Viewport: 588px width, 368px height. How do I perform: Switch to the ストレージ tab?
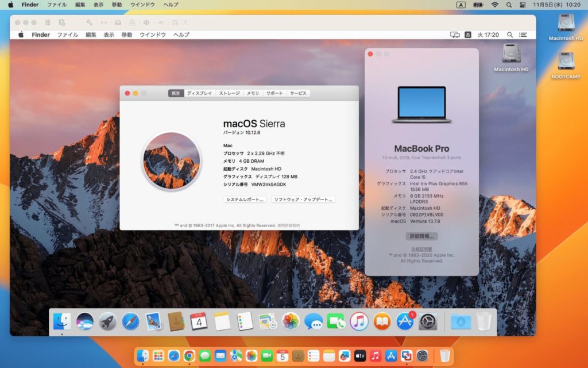point(229,93)
